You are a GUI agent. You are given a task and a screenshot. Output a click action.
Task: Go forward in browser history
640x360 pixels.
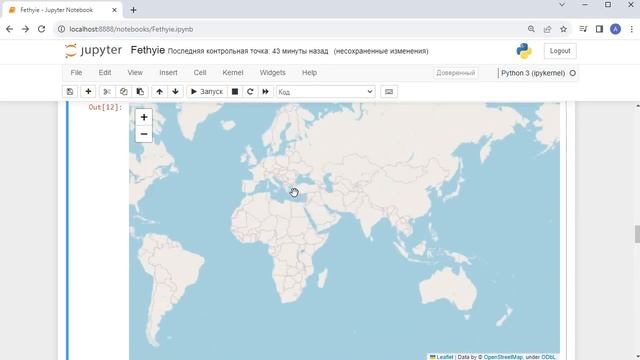pyautogui.click(x=25, y=29)
